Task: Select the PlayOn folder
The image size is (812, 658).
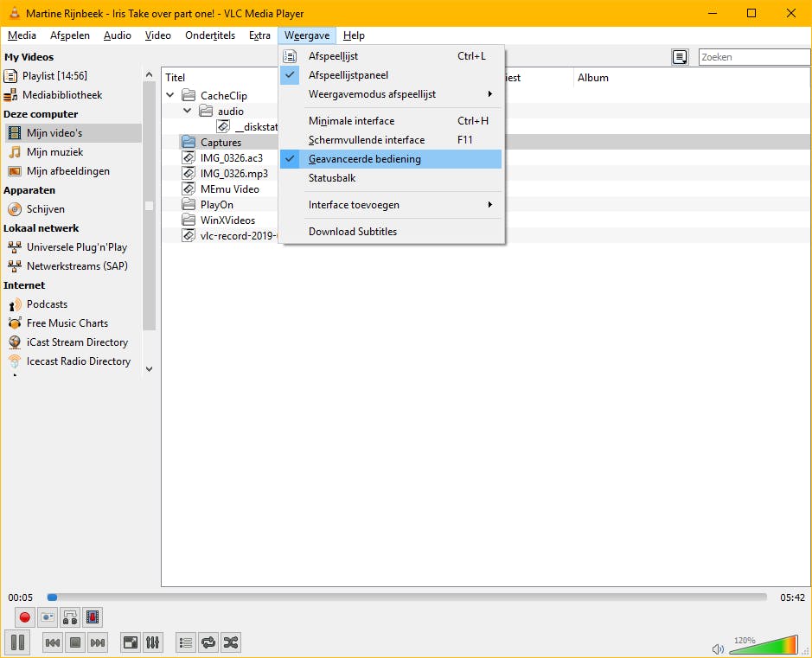Action: [x=217, y=205]
